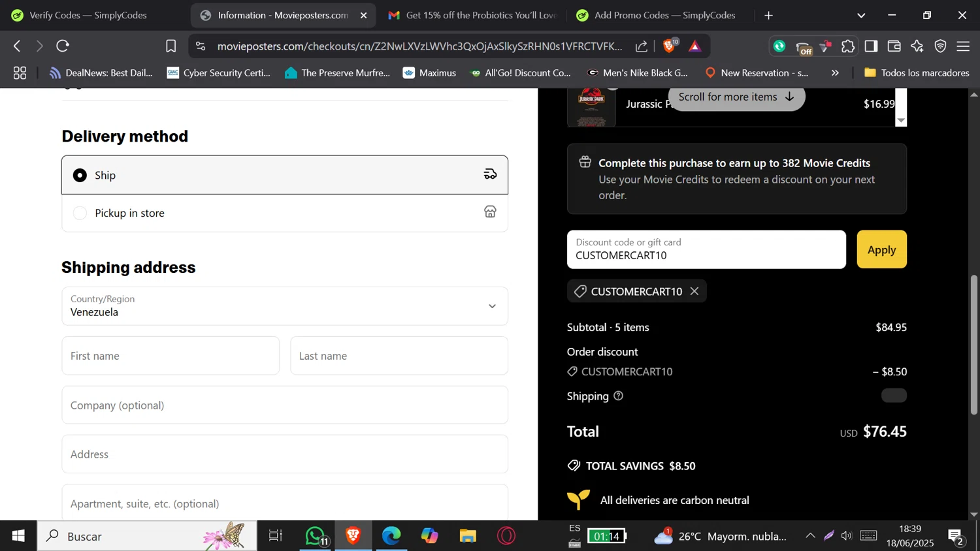Open Maximus bookmark
Image resolution: width=980 pixels, height=551 pixels.
430,73
